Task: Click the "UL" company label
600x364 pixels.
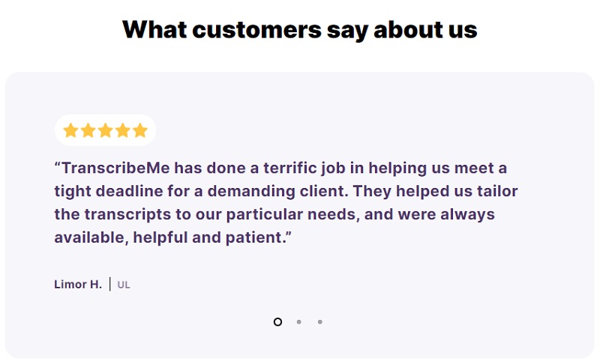Action: tap(124, 285)
